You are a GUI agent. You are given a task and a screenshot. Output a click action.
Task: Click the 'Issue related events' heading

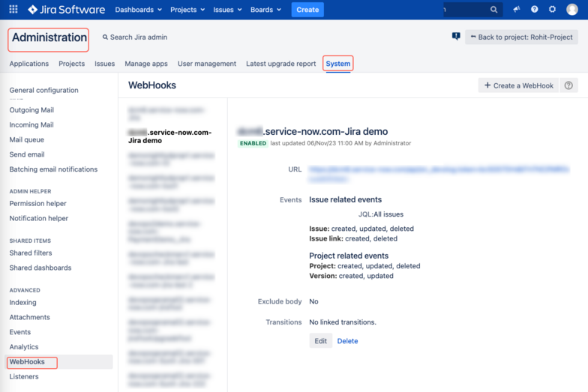point(345,199)
